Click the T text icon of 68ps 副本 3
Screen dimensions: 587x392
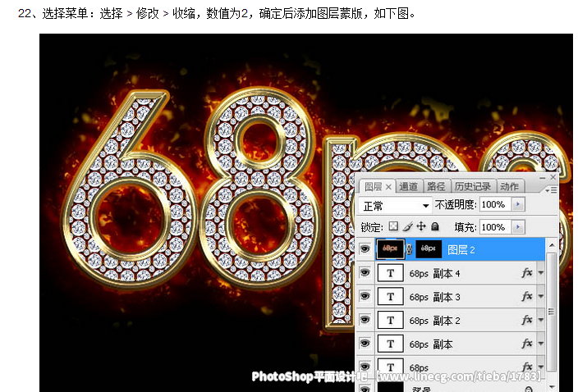tap(390, 297)
